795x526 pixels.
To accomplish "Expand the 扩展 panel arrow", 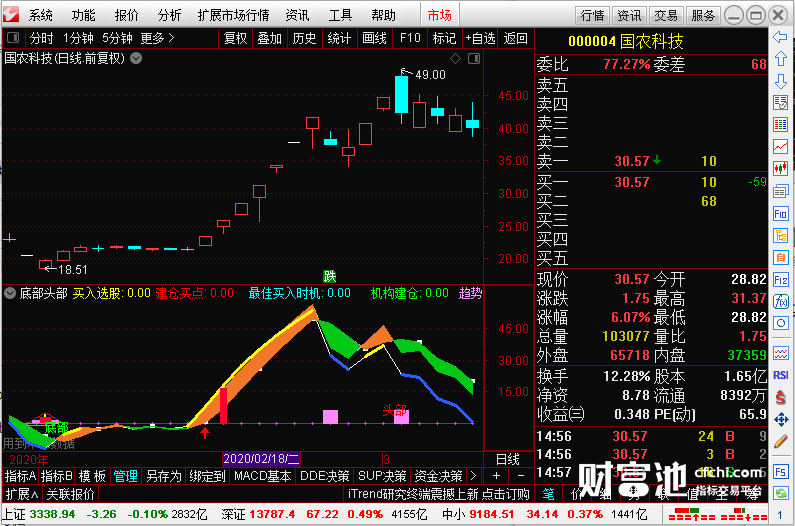I will point(22,494).
